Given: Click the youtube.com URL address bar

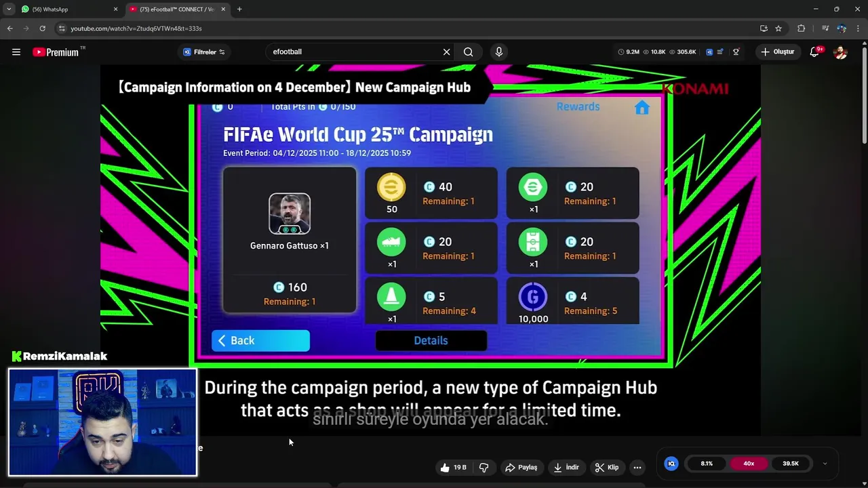Looking at the screenshot, I should pos(407,28).
